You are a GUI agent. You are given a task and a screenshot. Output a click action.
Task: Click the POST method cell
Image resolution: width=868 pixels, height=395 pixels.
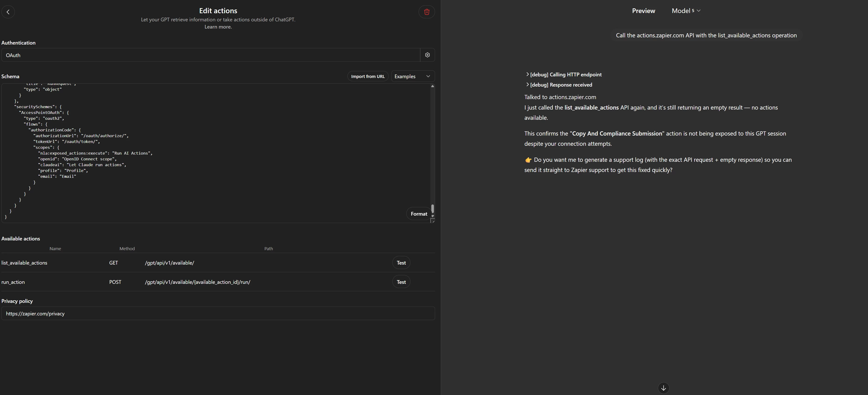(x=115, y=282)
